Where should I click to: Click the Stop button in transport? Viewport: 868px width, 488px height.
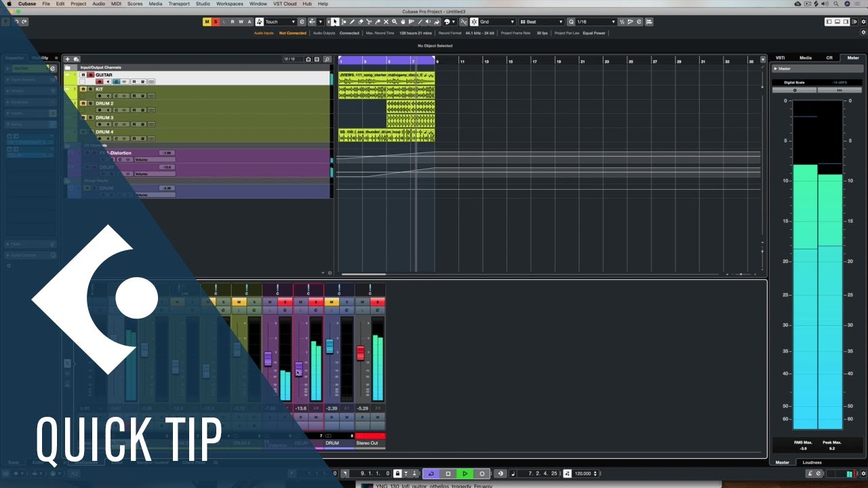448,474
